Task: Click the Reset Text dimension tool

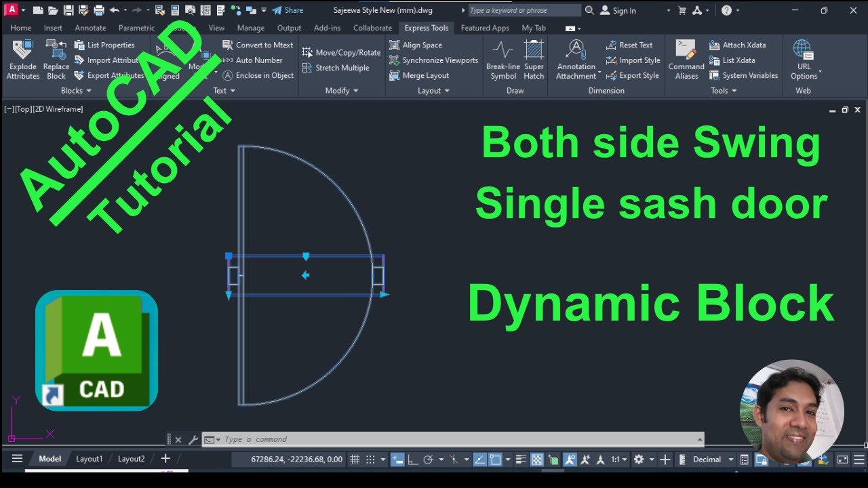Action: tap(629, 45)
